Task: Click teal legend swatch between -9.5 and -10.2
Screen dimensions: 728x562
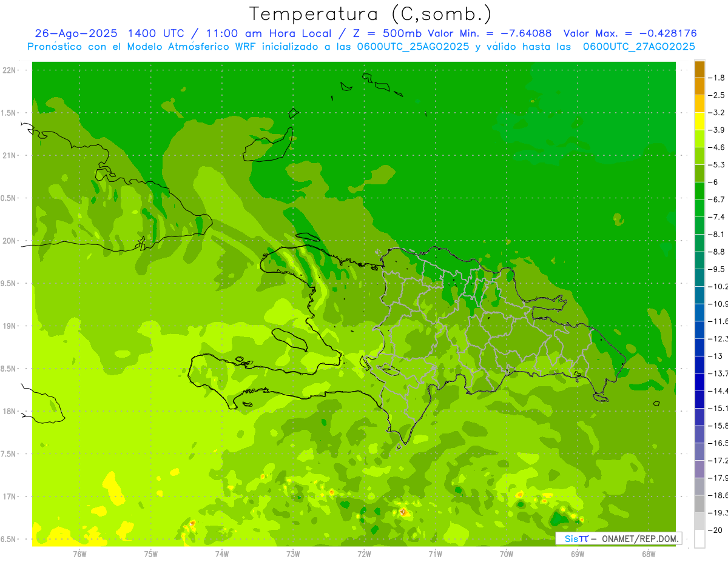Action: click(699, 278)
